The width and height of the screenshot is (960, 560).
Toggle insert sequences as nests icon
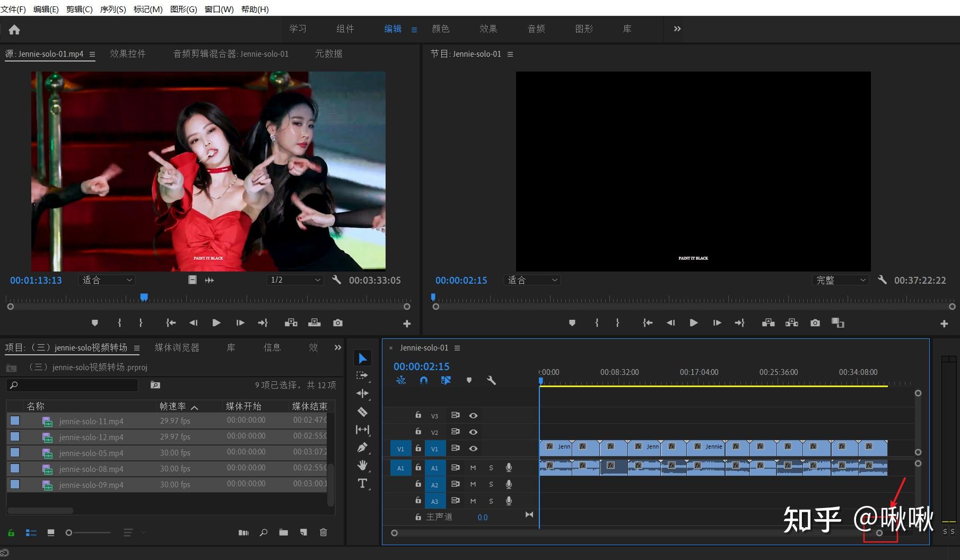(401, 380)
